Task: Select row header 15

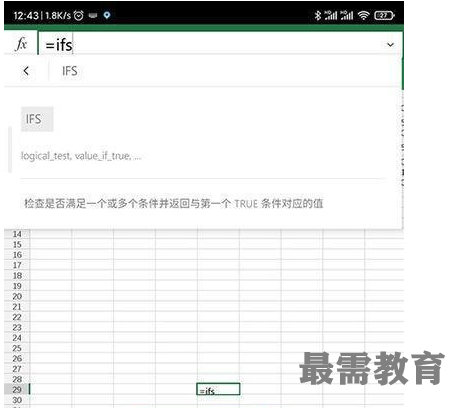Action: [x=17, y=244]
